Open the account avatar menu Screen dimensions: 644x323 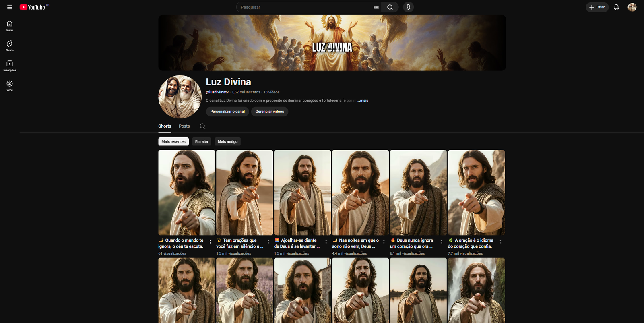click(632, 7)
